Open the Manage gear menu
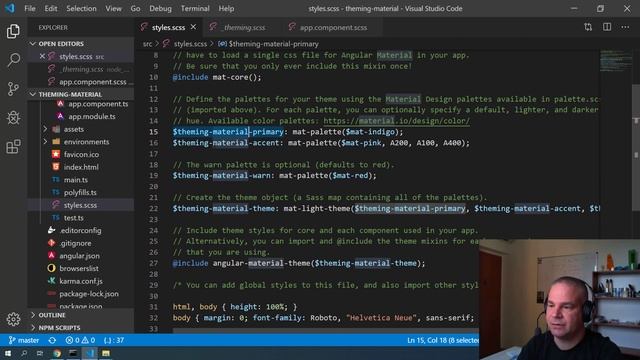 point(13,319)
